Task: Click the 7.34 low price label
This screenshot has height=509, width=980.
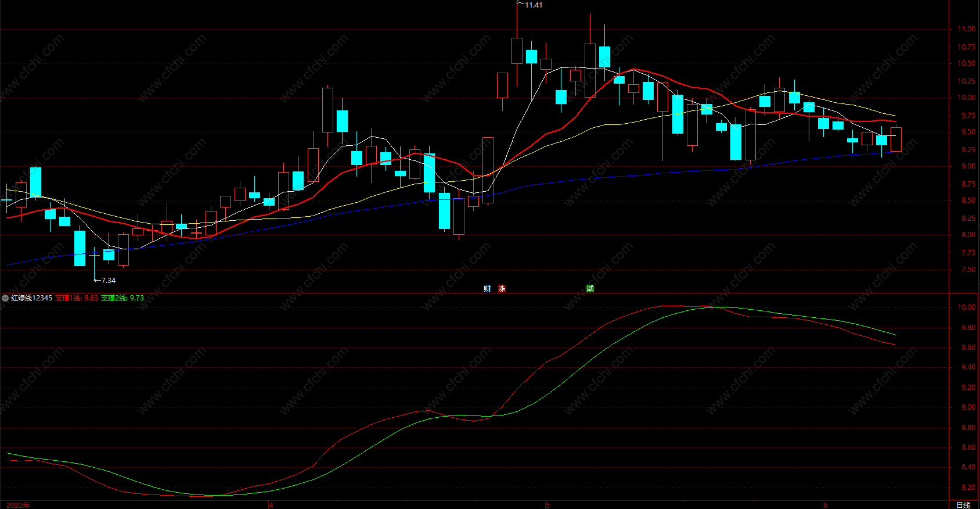Action: 109,280
